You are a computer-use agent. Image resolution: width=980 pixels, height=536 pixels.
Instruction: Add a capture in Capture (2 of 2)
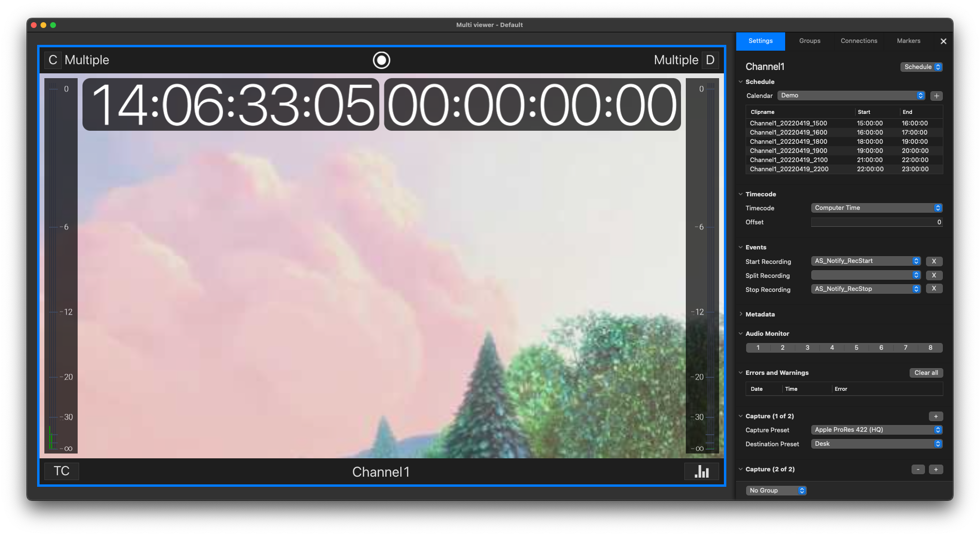coord(936,469)
